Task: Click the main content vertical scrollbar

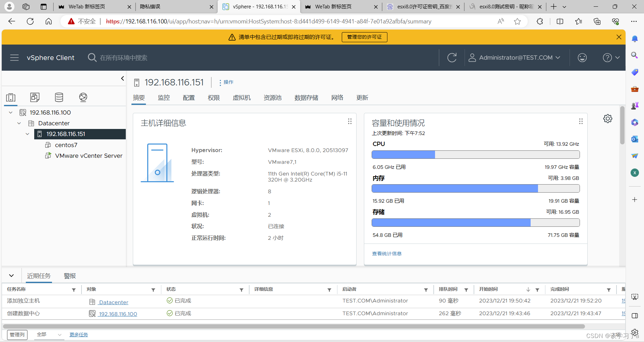Action: tap(622, 126)
